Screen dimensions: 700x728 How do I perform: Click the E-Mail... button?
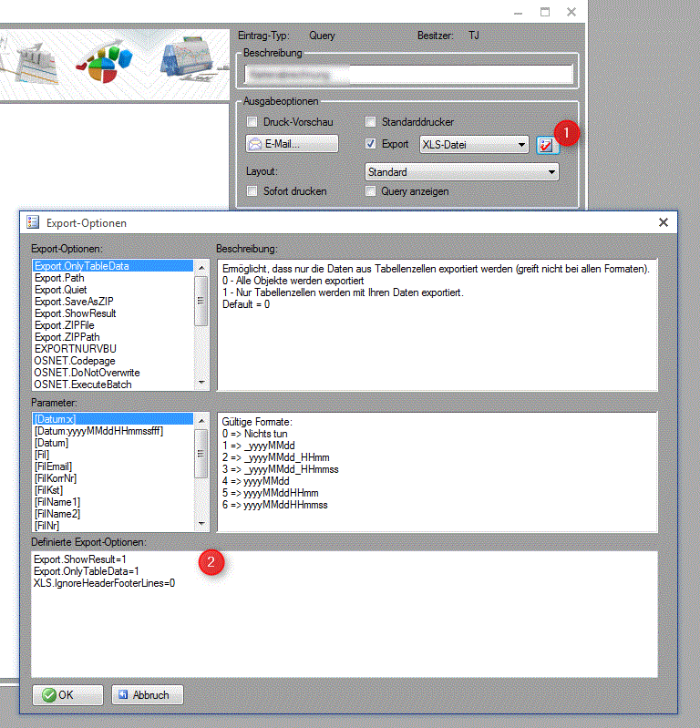point(292,144)
